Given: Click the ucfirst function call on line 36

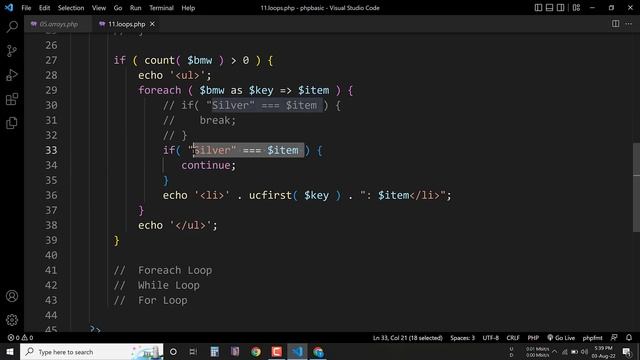Looking at the screenshot, I should (270, 195).
